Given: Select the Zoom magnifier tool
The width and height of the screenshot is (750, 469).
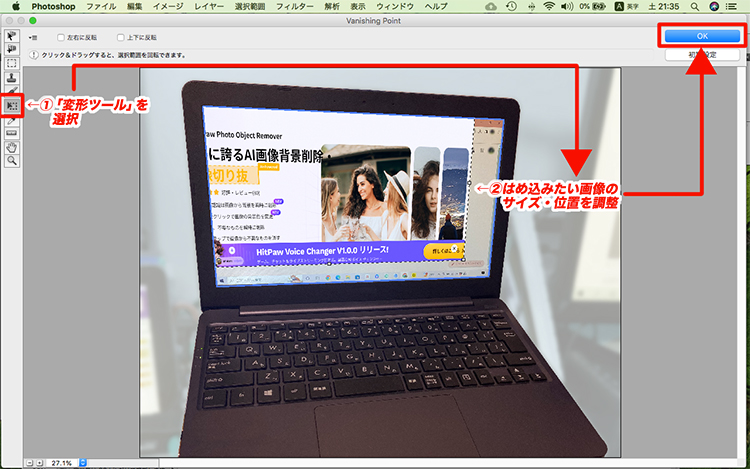Looking at the screenshot, I should [x=11, y=161].
